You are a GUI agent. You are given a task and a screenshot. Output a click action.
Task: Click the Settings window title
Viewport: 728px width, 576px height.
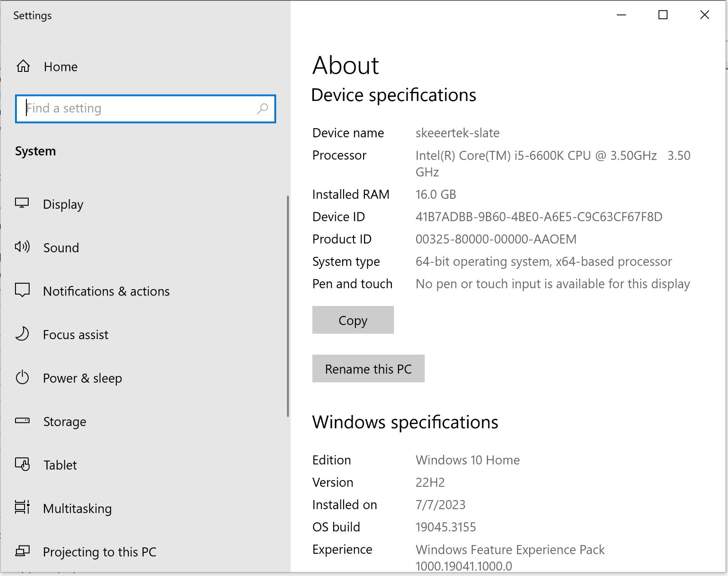(32, 15)
